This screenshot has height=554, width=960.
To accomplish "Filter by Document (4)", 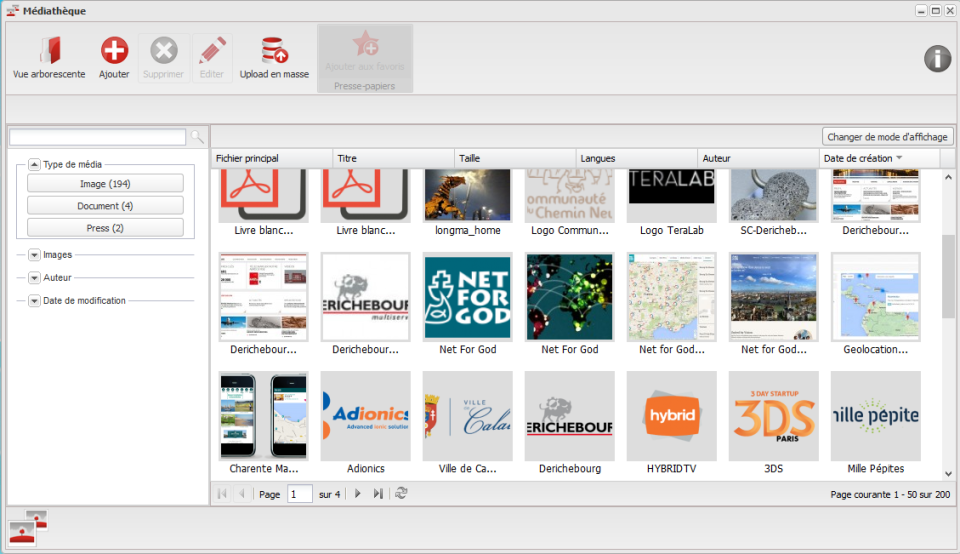I will click(105, 206).
